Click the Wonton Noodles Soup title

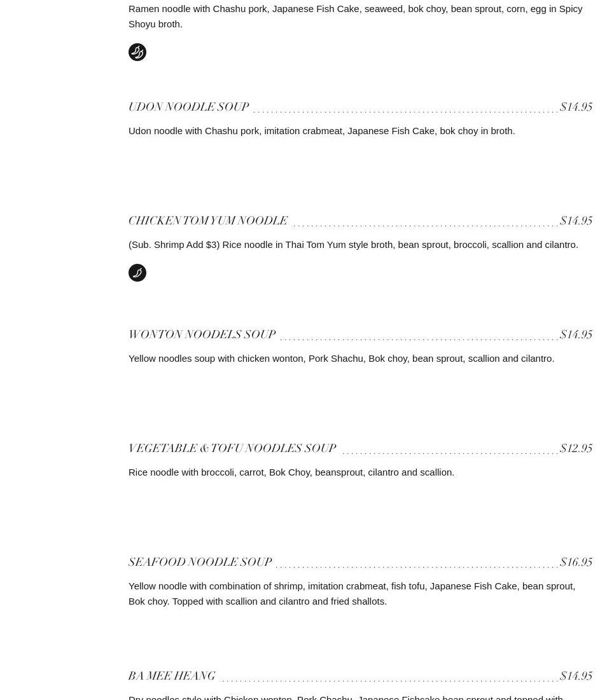click(x=202, y=334)
